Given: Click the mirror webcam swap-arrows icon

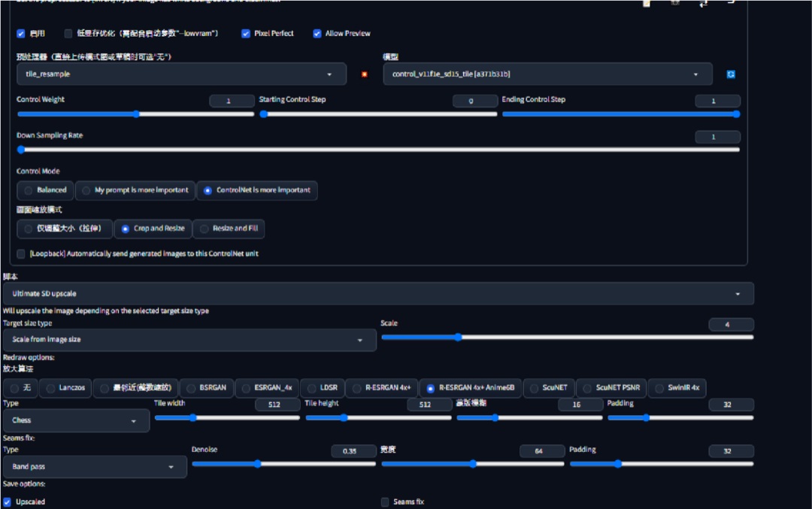Looking at the screenshot, I should 703,3.
